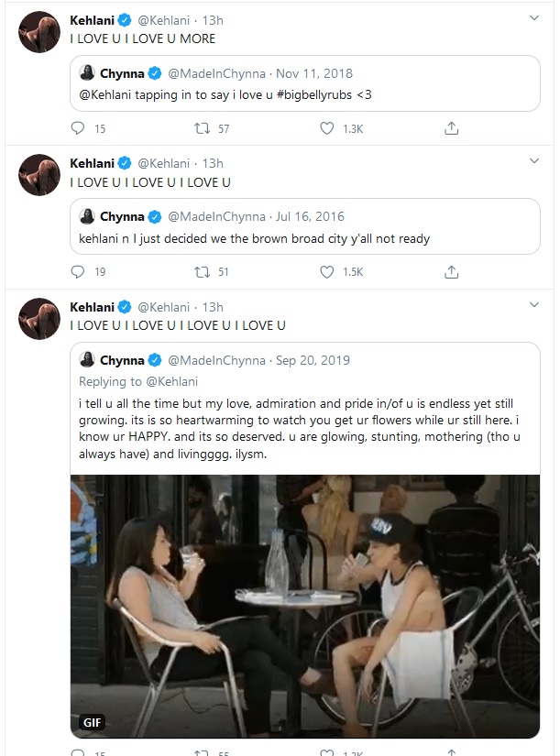Open options chevron on first tweet
560x756 pixels.
(534, 17)
